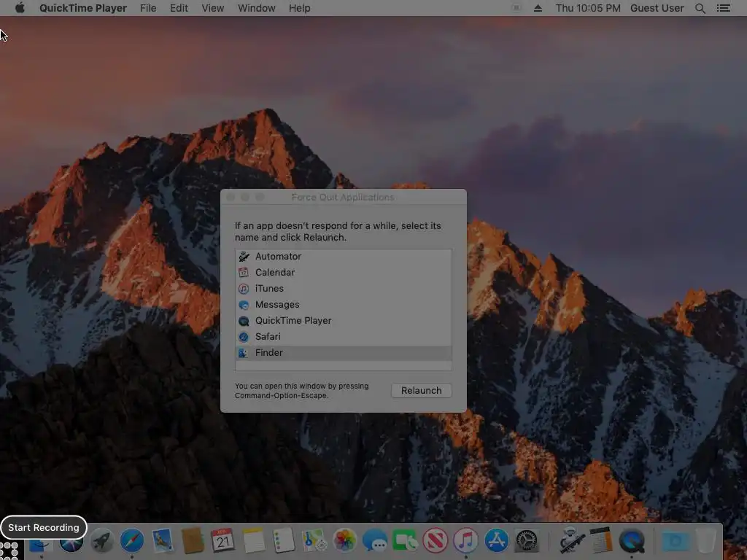Select QuickTime Player in Force Quit list

coord(343,321)
